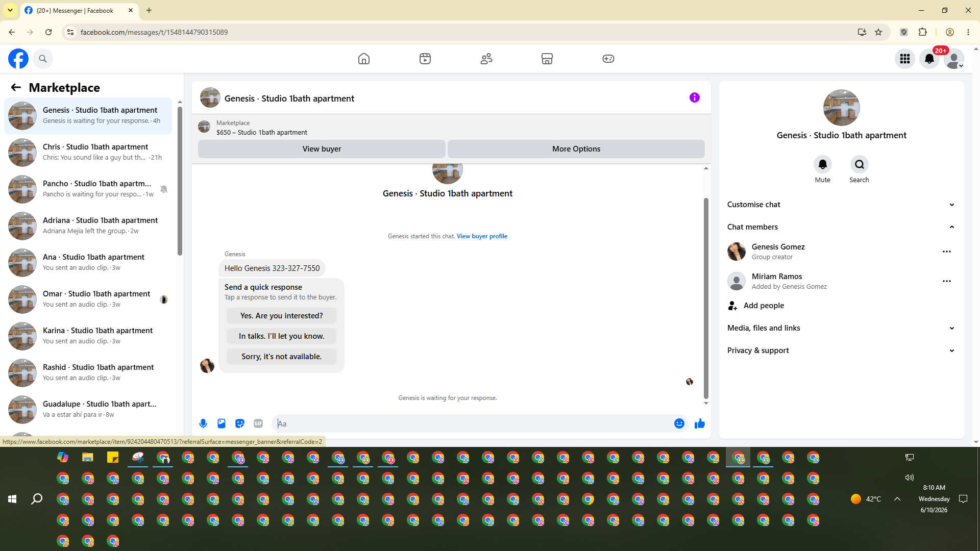Open Windows Start menu
Screen dimensions: 980x551
point(12,499)
